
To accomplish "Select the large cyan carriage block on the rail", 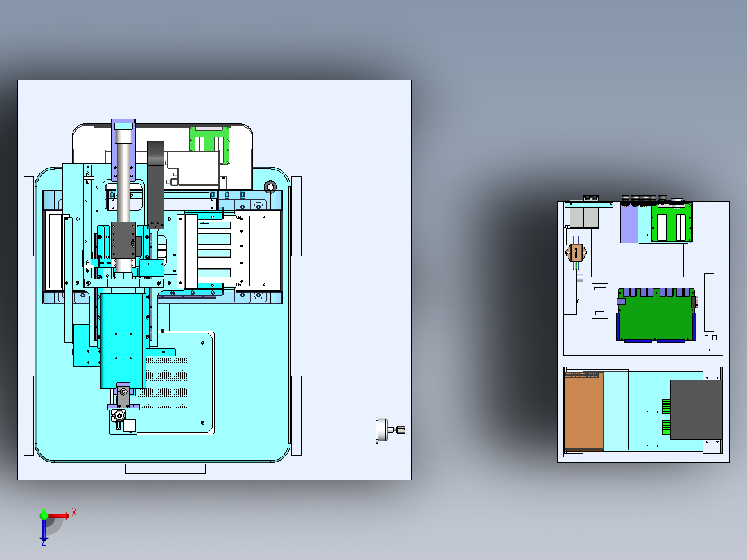I will click(x=123, y=341).
